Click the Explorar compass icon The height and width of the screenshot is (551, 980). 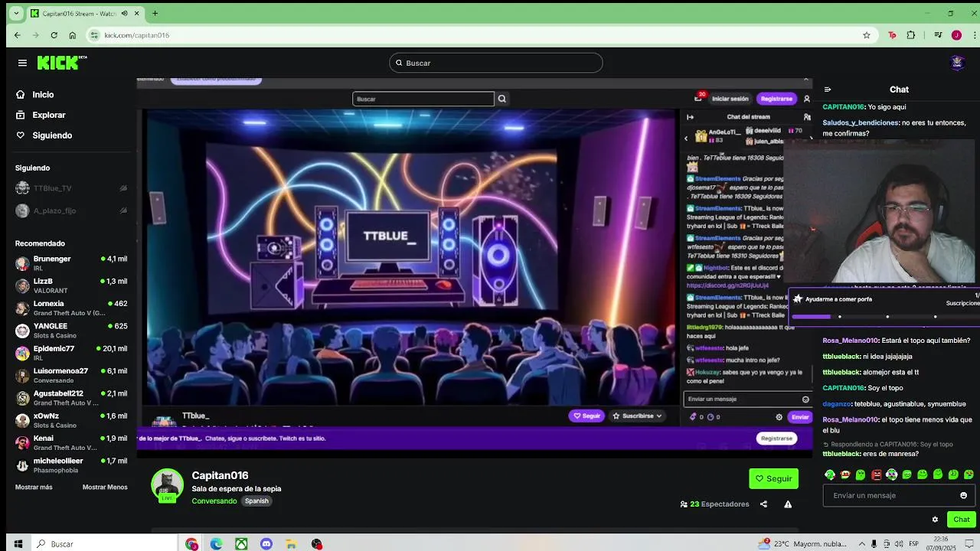(x=20, y=115)
